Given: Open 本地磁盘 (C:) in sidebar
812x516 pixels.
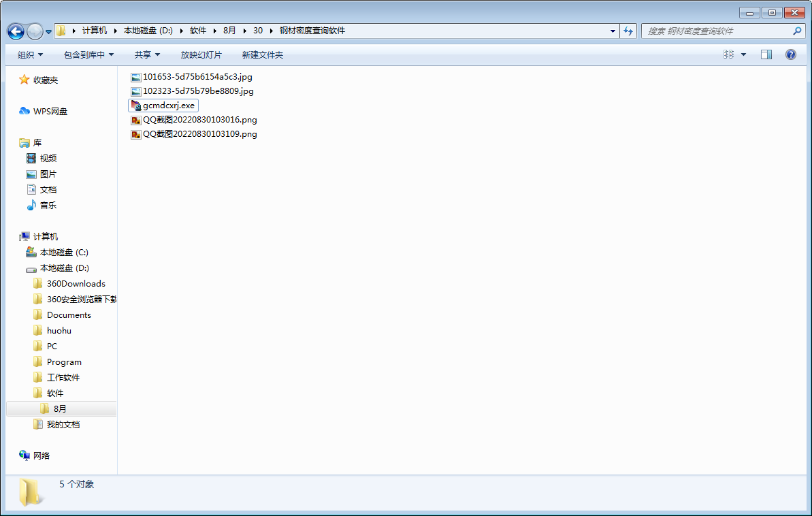Looking at the screenshot, I should pyautogui.click(x=64, y=253).
